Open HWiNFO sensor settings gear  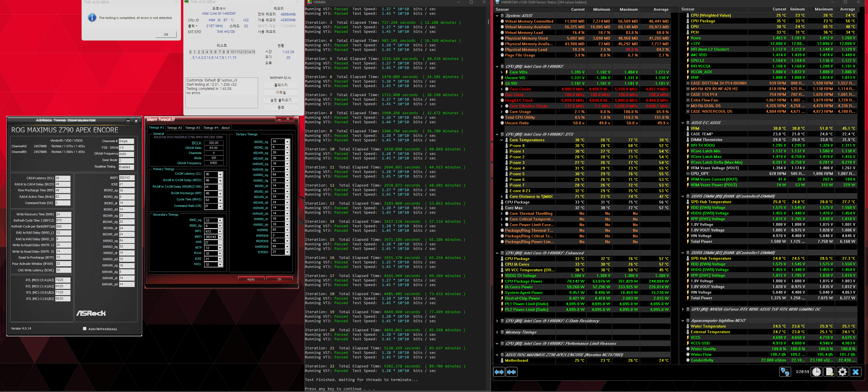coord(842,372)
